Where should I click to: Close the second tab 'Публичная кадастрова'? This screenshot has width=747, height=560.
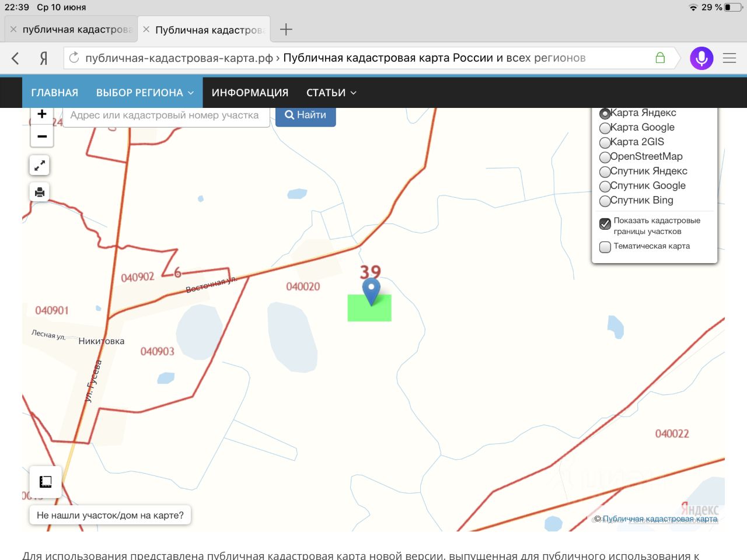[x=146, y=29]
